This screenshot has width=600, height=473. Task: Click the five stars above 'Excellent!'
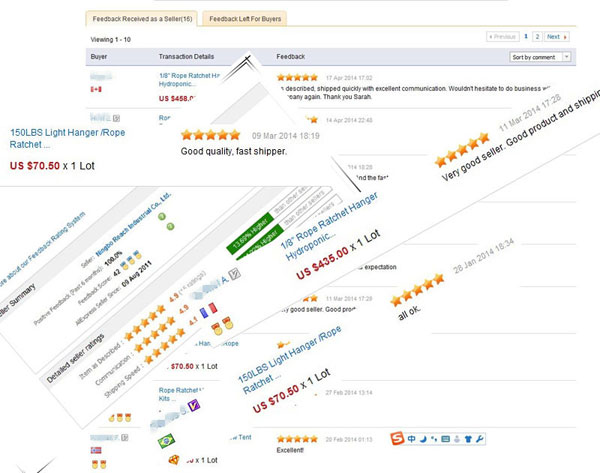tap(297, 439)
